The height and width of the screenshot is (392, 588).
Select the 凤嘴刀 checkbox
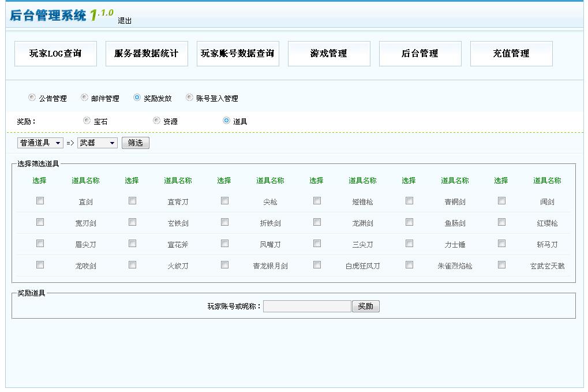click(224, 244)
